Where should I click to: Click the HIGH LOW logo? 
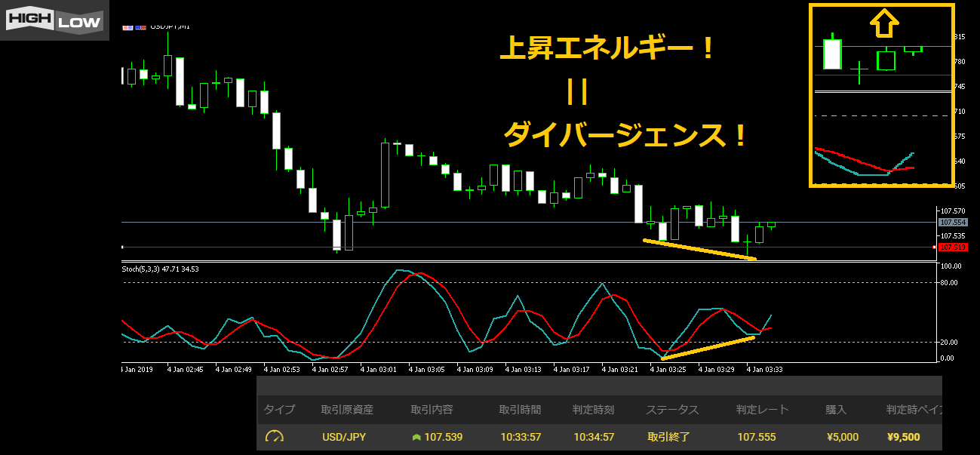tap(54, 20)
